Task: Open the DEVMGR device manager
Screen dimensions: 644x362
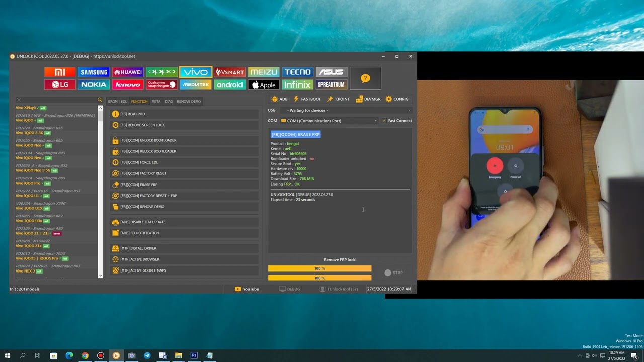Action: pyautogui.click(x=368, y=99)
